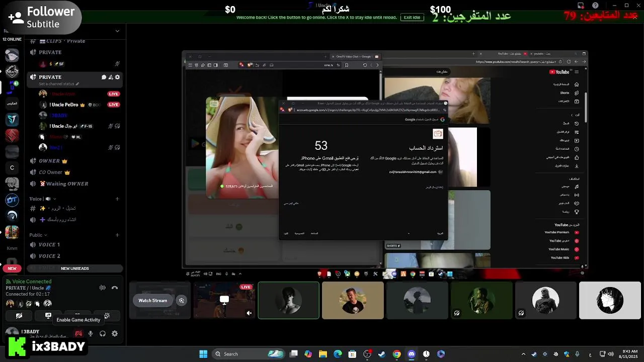The height and width of the screenshot is (362, 644).
Task: Pop out stream icon beside Watch Stream
Action: point(182,301)
